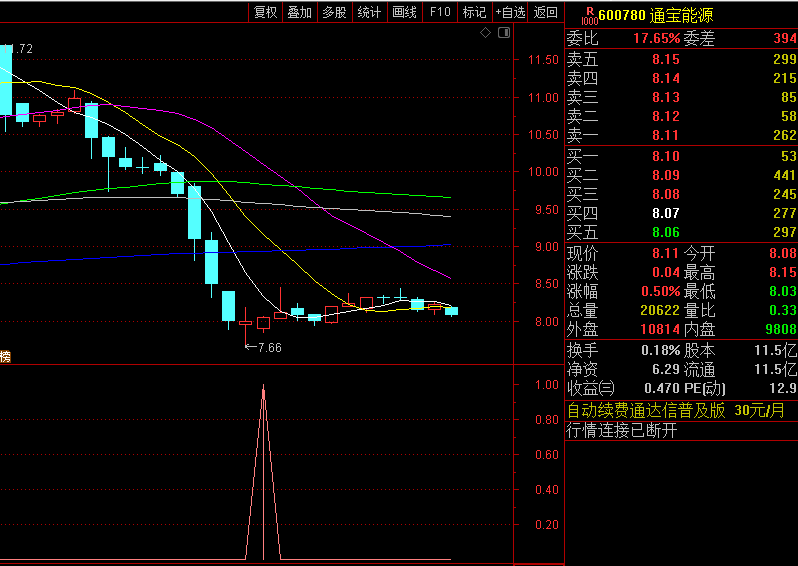Click the 行情连接已断开 connection status message
Screen dimensions: 798x566
tap(622, 431)
